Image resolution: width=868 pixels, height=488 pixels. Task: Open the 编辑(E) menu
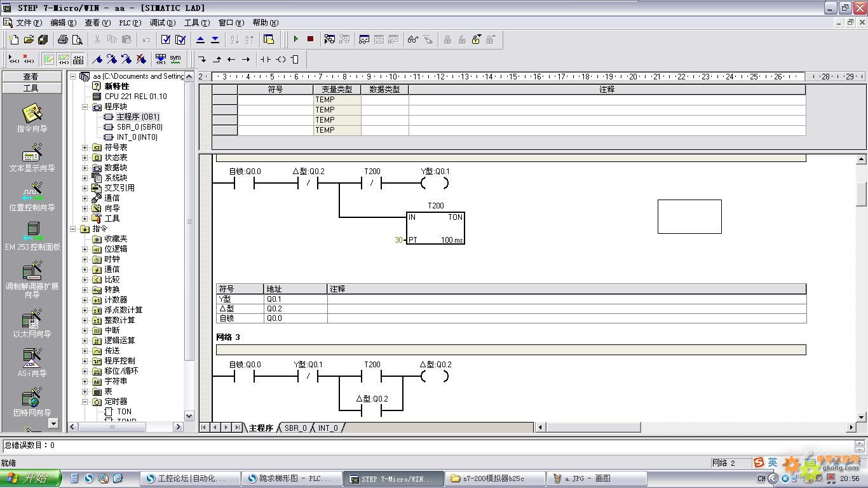coord(63,22)
